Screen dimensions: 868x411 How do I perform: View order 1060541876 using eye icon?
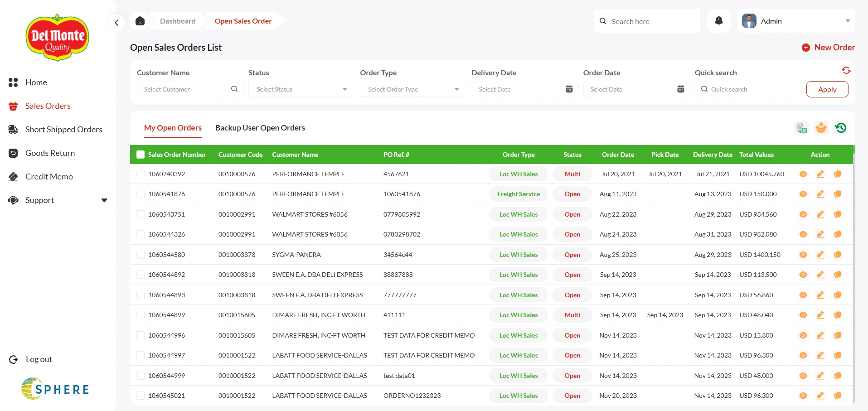[x=803, y=194]
